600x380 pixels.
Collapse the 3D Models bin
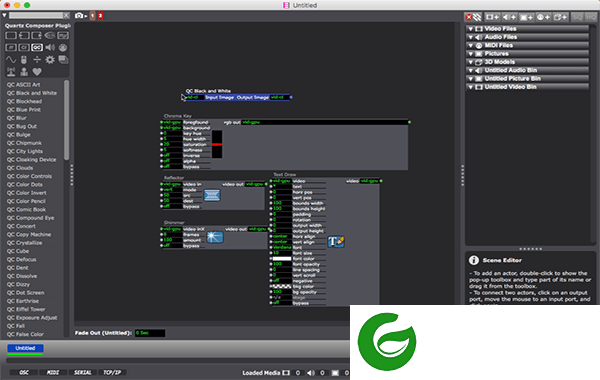(471, 62)
